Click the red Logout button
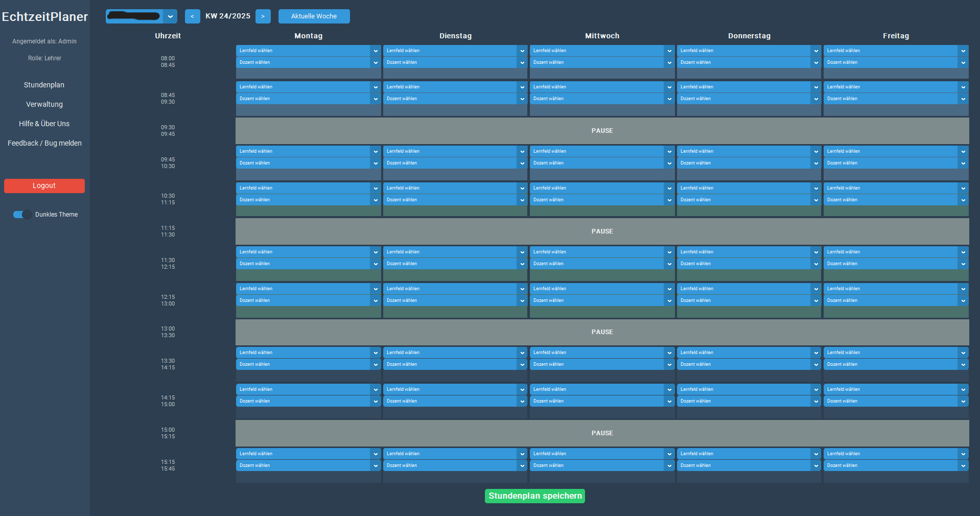 click(x=44, y=186)
